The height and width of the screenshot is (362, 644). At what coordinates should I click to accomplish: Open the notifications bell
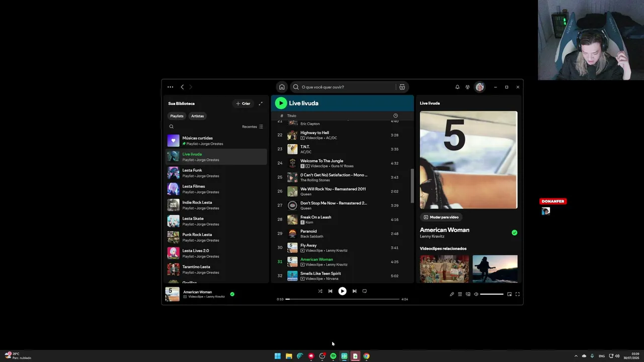(x=457, y=87)
